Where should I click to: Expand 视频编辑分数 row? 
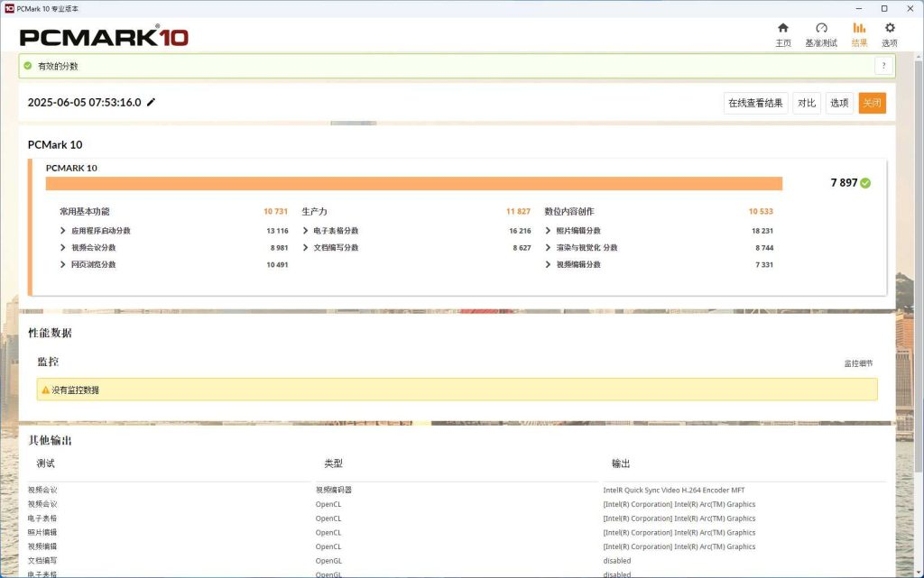click(659, 265)
